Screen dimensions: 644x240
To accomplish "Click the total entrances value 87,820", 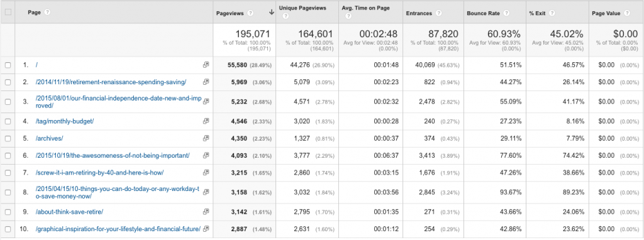I will (443, 34).
